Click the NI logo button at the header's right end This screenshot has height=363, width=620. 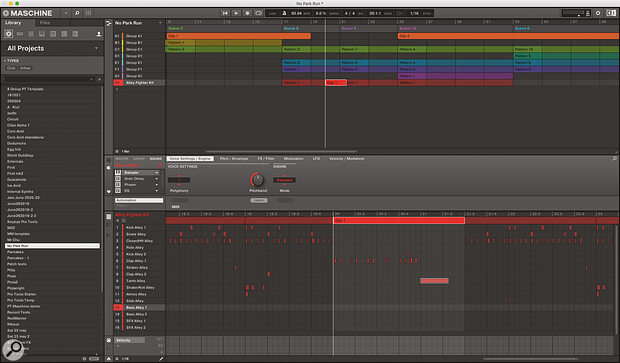611,13
